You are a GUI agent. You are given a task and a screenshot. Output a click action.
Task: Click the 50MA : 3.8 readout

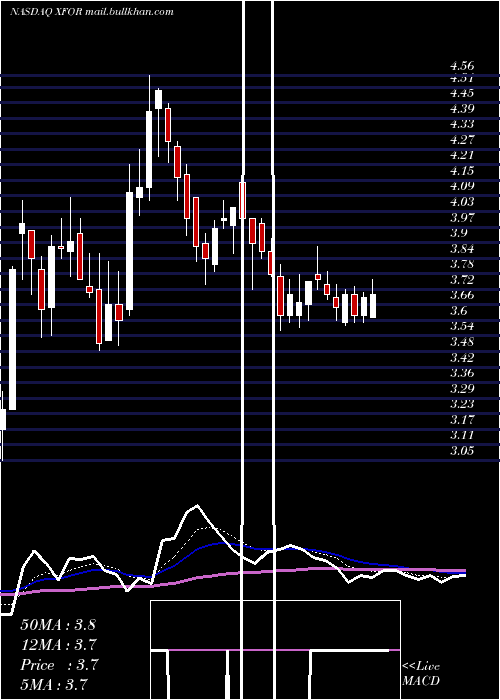point(58,625)
